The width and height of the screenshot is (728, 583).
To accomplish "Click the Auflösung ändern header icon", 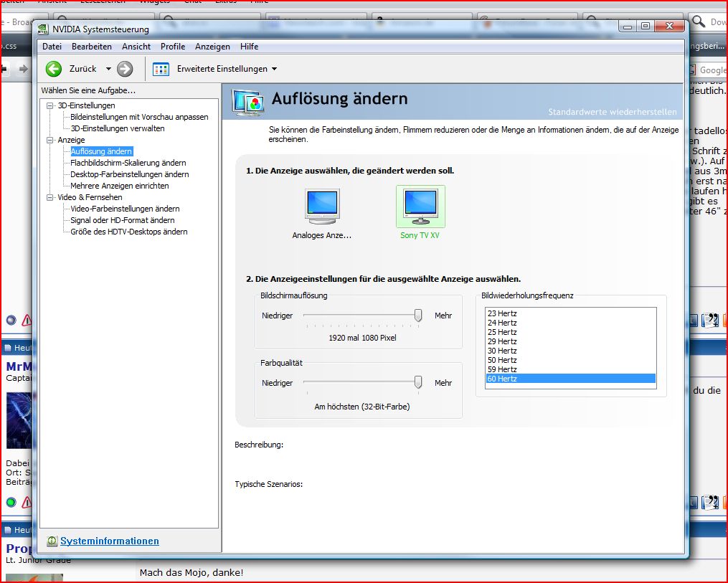I will coord(248,102).
